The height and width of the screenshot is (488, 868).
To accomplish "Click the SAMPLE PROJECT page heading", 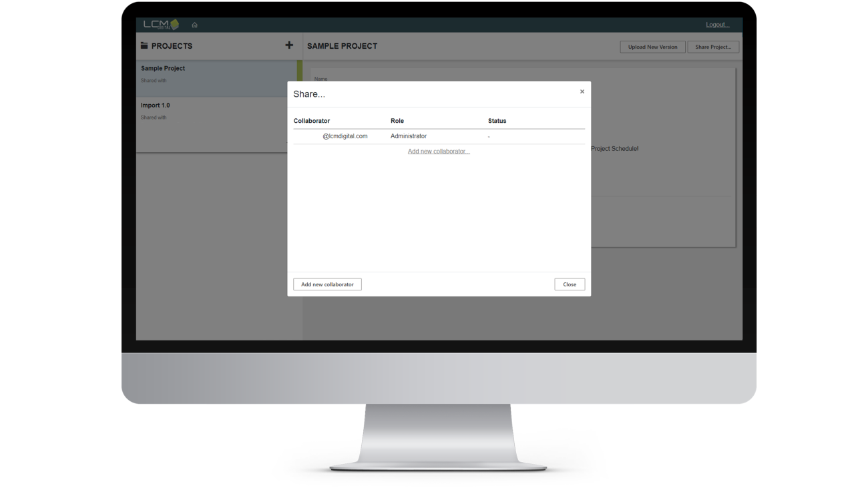I will (342, 46).
